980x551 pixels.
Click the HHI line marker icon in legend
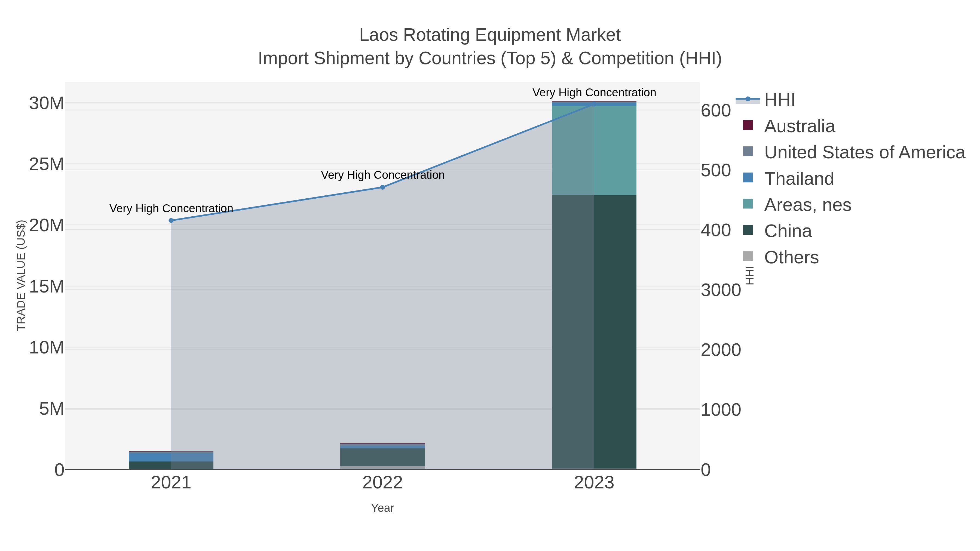[748, 99]
